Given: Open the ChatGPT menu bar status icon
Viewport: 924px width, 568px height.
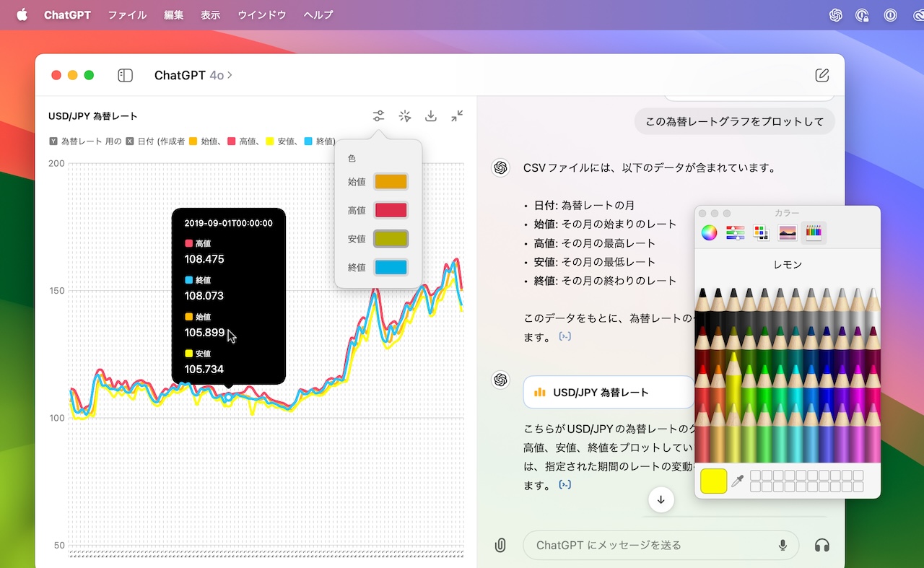Looking at the screenshot, I should (x=836, y=15).
